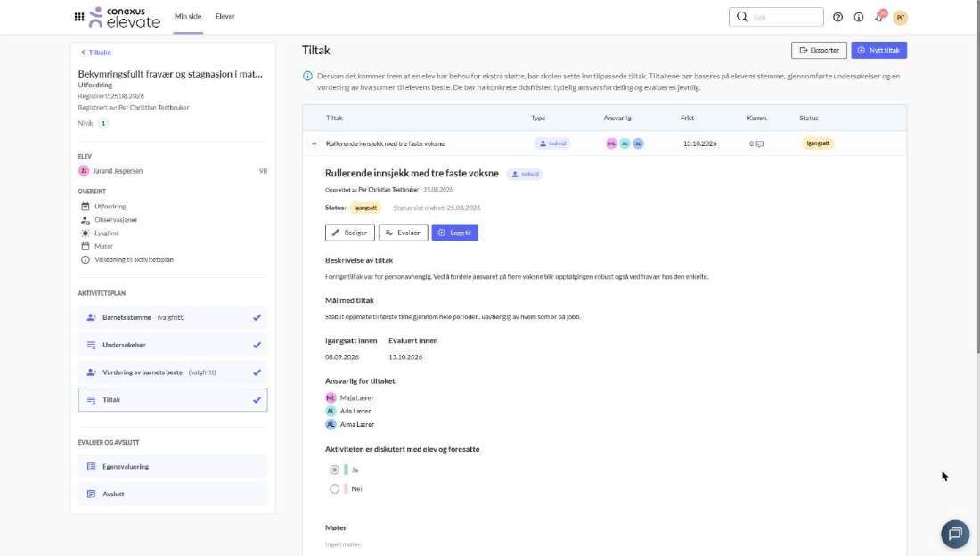Open the Undersøkelser step
This screenshot has height=556, width=980.
173,345
